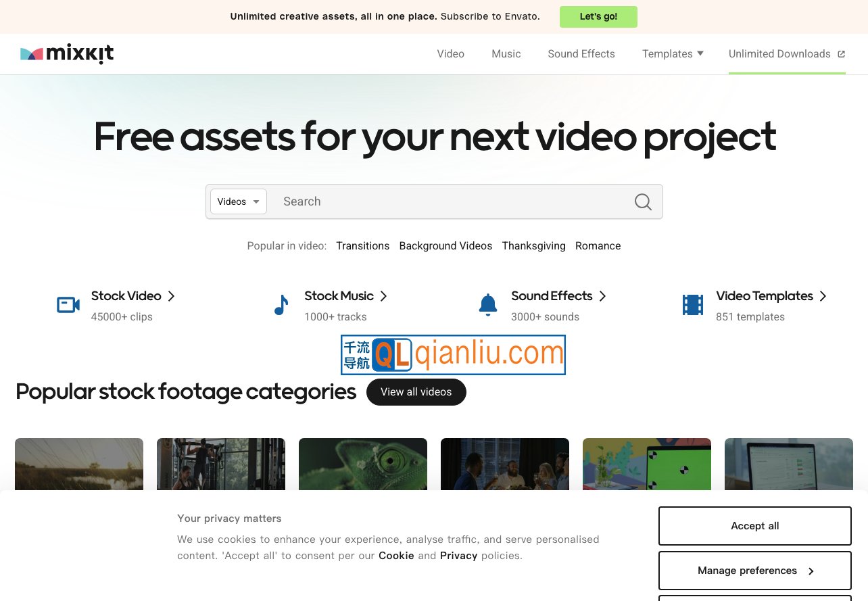
Task: Accept all cookies
Action: pos(754,526)
